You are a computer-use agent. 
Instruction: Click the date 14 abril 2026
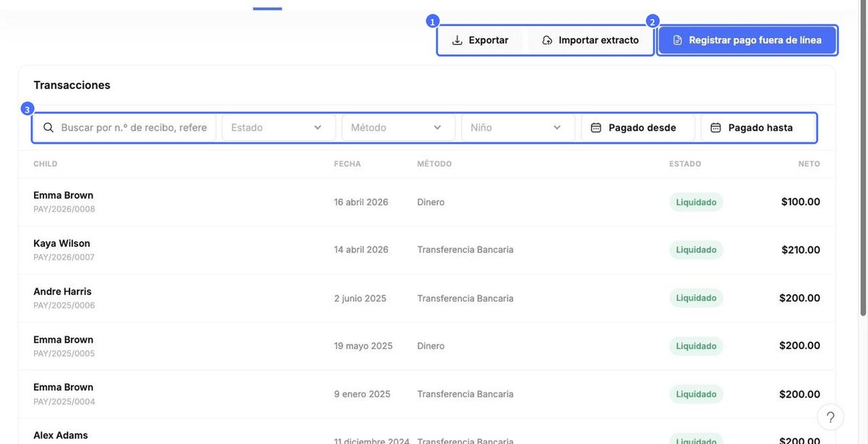click(x=361, y=250)
